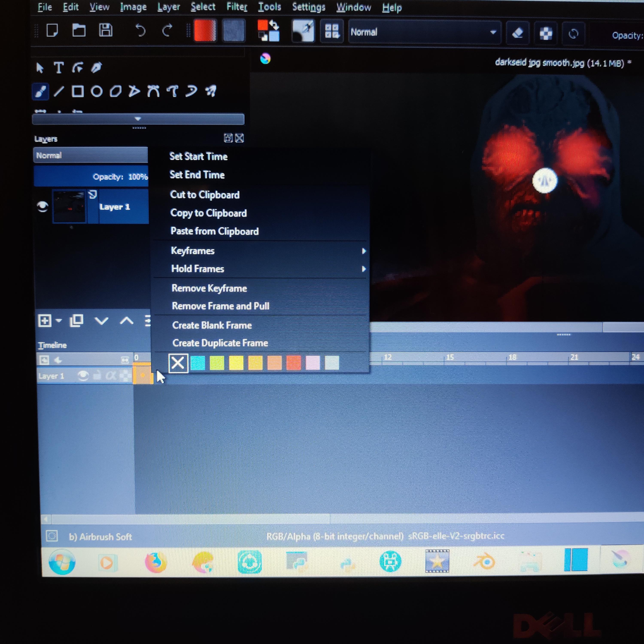Viewport: 644px width, 644px height.
Task: Click the add animation layer icon in timeline
Action: pos(44,360)
